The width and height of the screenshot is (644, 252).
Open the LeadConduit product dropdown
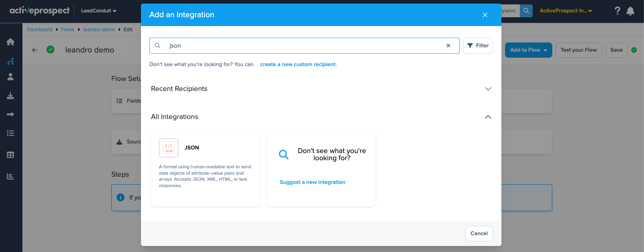[x=99, y=11]
